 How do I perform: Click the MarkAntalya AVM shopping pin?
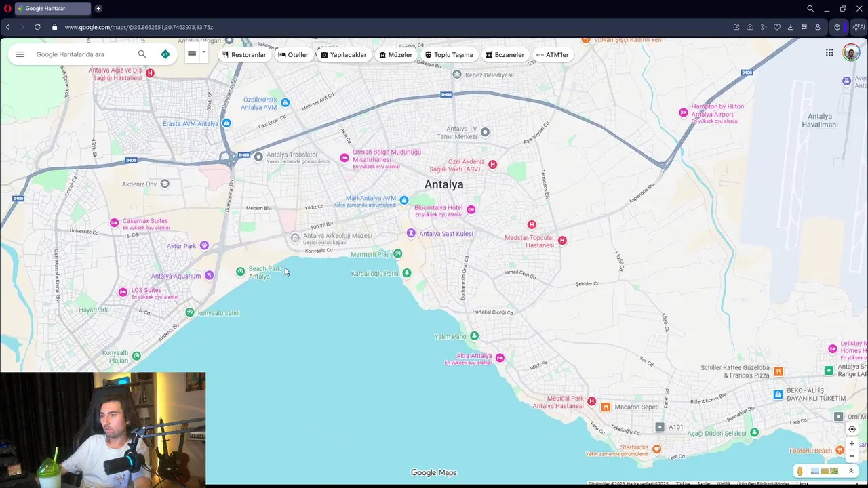404,200
